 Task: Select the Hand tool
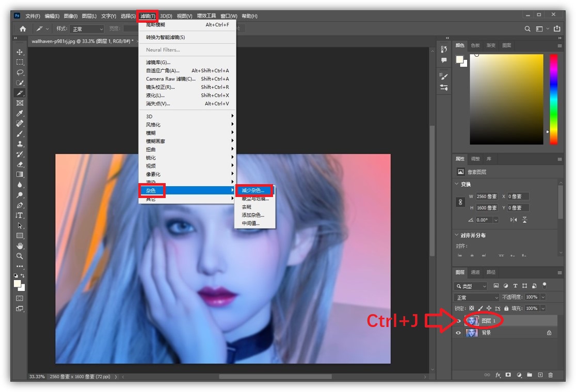[x=20, y=246]
